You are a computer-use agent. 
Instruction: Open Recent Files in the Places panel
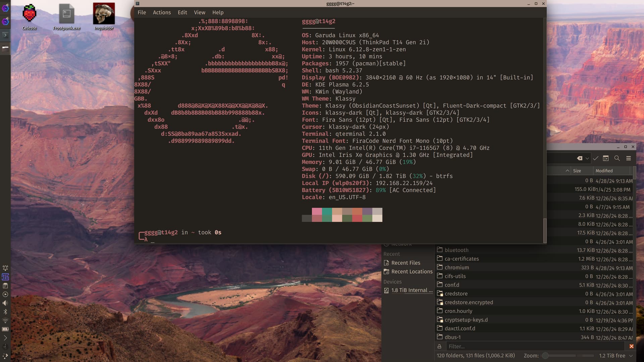coord(406,263)
